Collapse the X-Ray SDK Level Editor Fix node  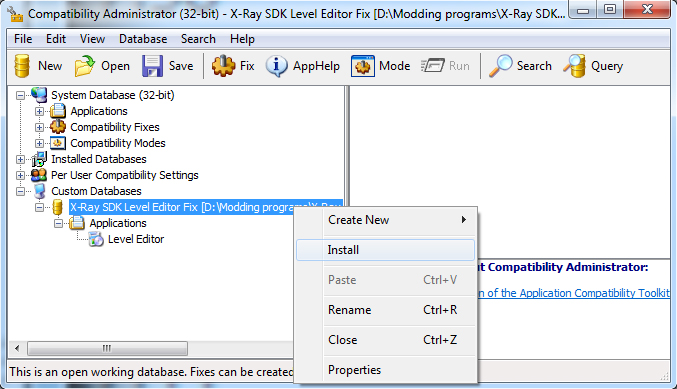click(x=39, y=207)
